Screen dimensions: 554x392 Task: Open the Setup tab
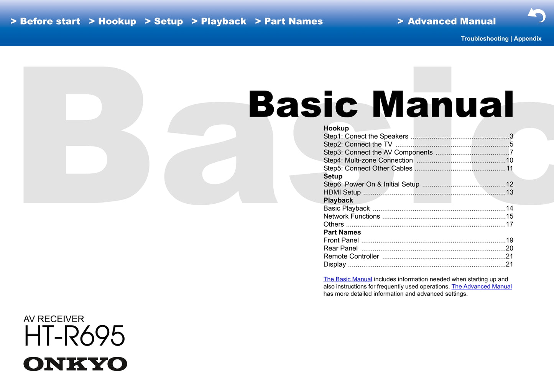(164, 21)
